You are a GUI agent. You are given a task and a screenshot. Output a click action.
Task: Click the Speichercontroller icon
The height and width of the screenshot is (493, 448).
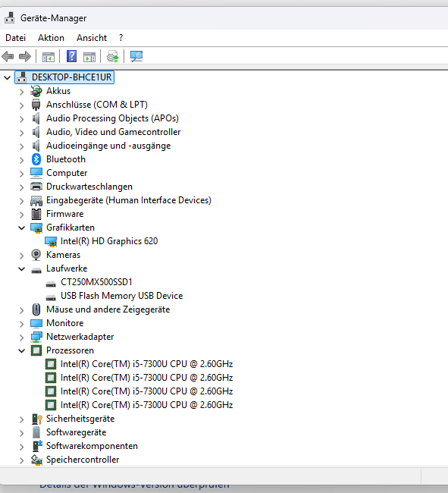[36, 460]
